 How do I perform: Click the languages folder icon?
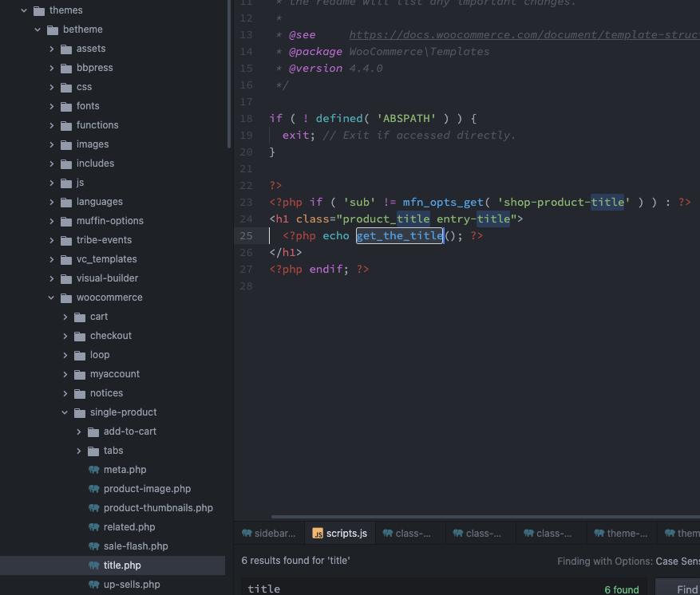[66, 203]
